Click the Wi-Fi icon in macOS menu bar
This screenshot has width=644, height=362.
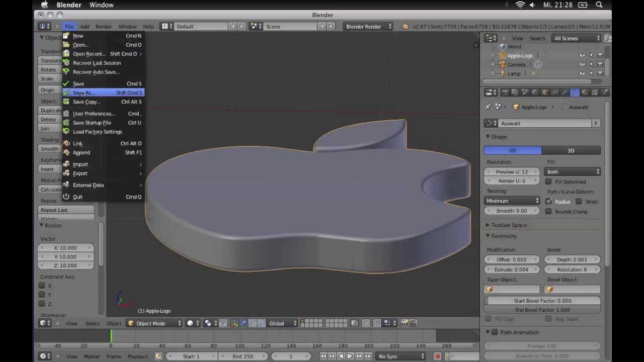520,5
